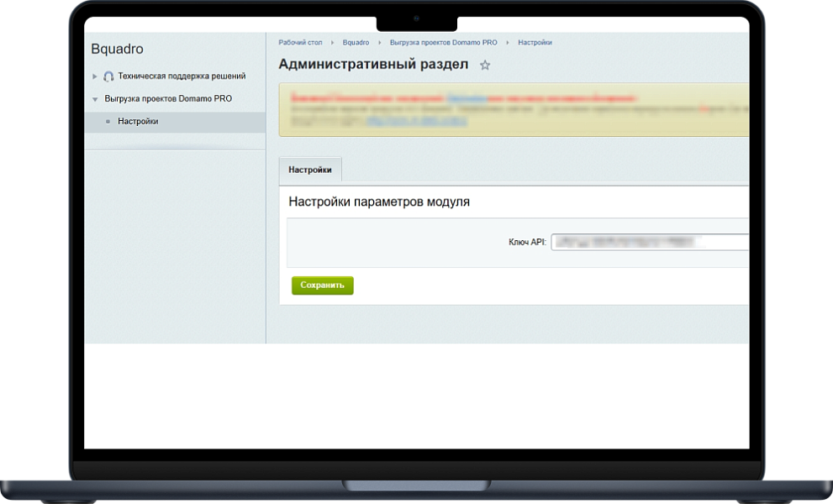
Task: Open Выгрузка проектов Domamo PRO breadcrumb
Action: click(x=444, y=42)
